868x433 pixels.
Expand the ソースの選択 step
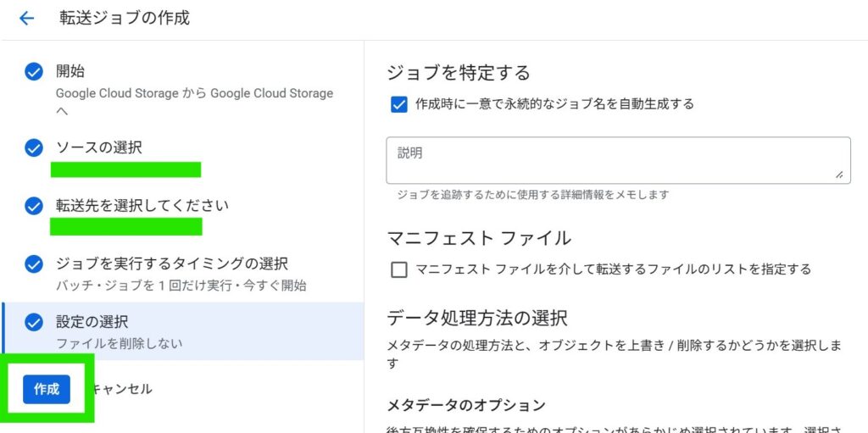coord(99,148)
